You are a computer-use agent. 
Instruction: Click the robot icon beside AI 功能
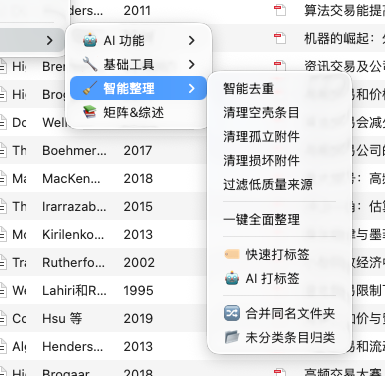90,40
